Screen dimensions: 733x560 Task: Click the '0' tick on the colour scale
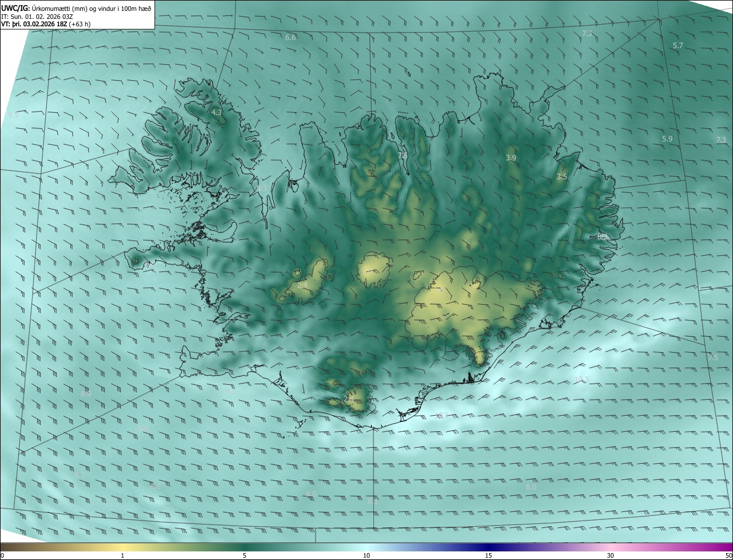click(x=2, y=555)
